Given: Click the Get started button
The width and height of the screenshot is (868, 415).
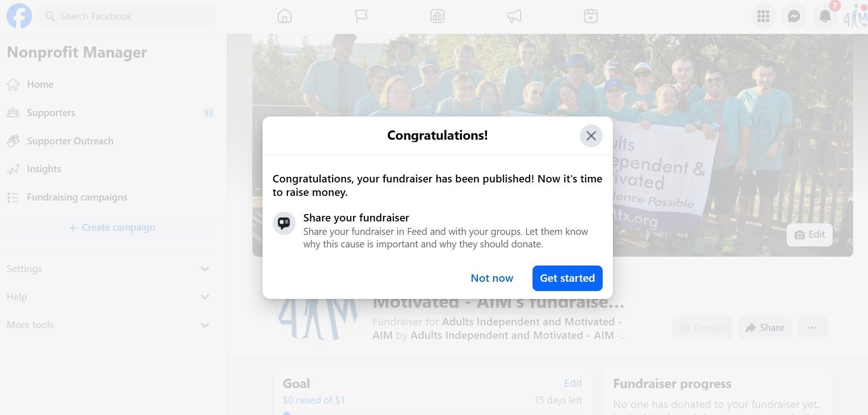Looking at the screenshot, I should coord(567,278).
